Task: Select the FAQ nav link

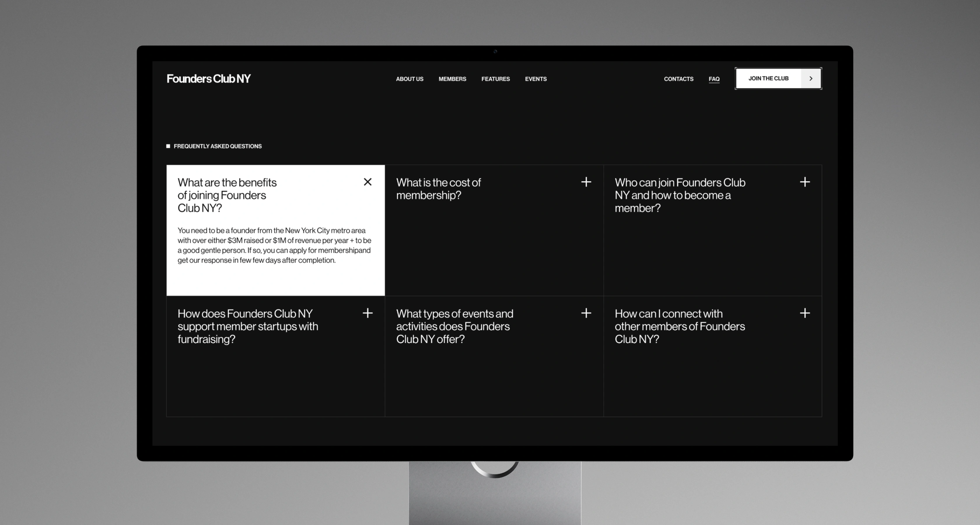Action: coord(714,79)
